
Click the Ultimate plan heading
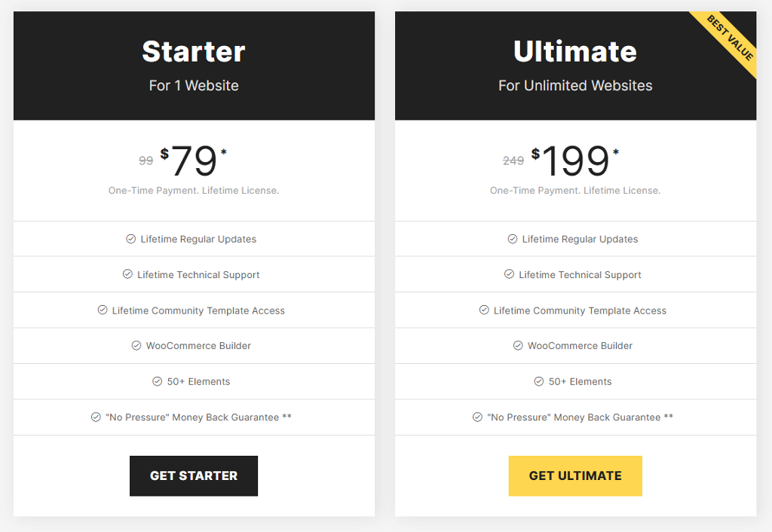click(575, 51)
